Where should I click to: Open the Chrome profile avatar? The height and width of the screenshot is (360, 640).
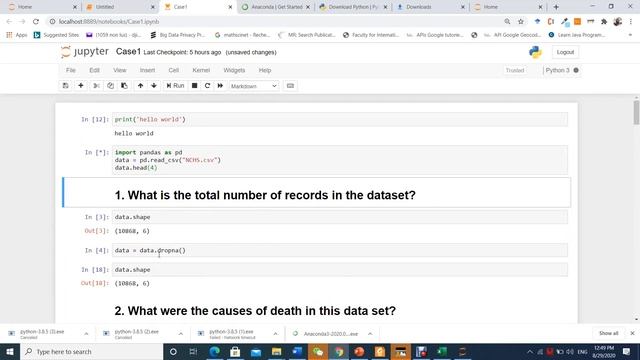tap(618, 22)
